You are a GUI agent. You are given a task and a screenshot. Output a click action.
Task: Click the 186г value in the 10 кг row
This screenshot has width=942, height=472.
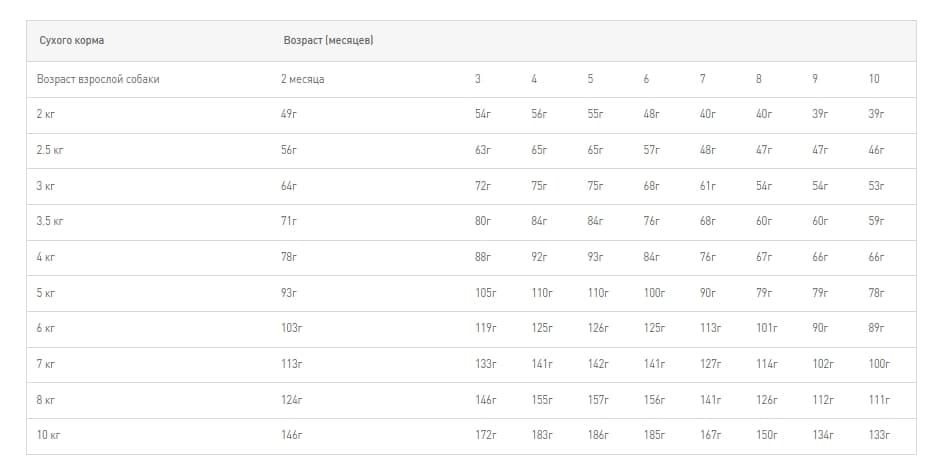click(596, 435)
